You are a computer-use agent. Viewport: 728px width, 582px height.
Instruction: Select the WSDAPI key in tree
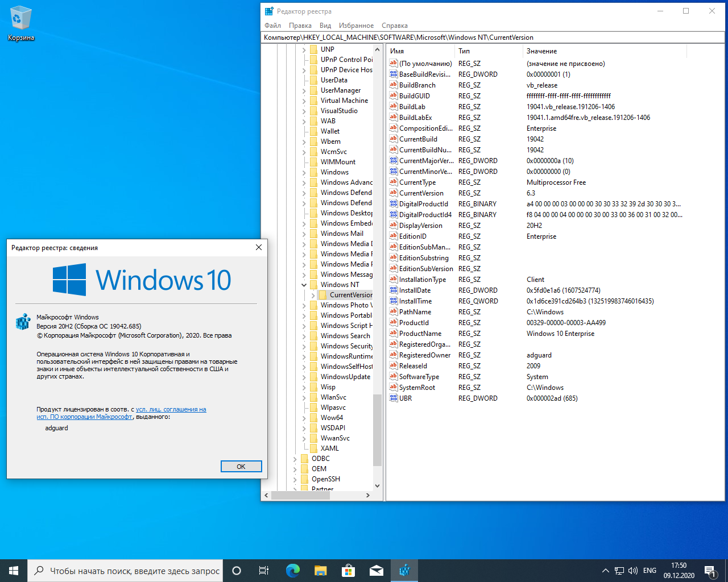click(x=333, y=428)
